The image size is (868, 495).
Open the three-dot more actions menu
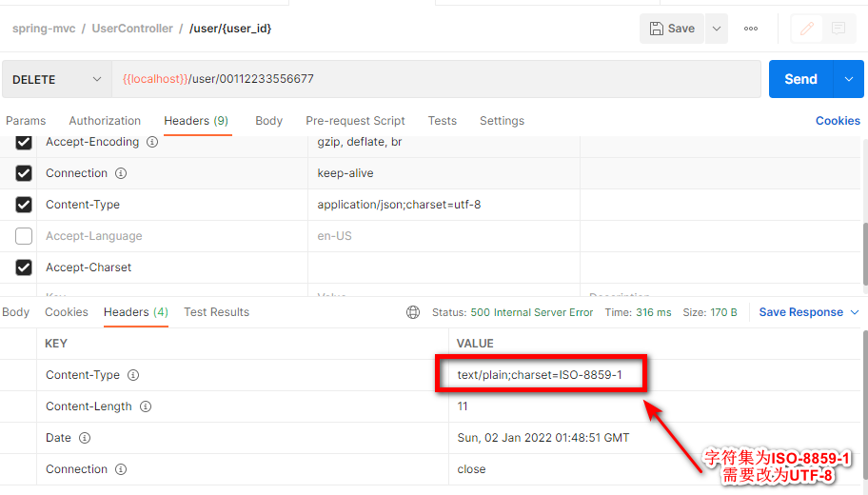(x=751, y=29)
